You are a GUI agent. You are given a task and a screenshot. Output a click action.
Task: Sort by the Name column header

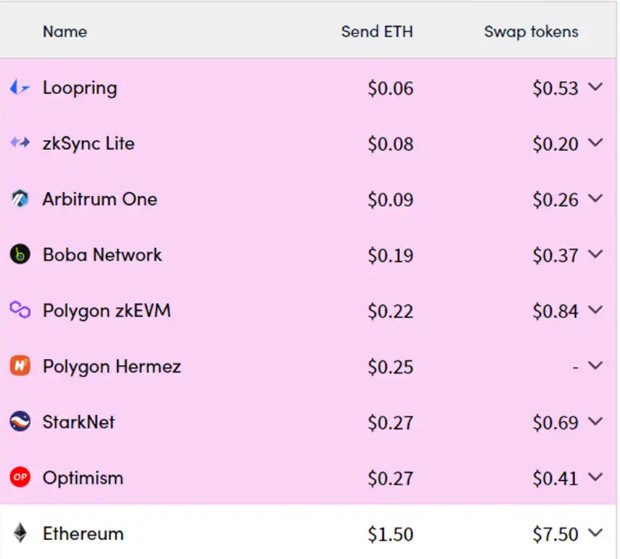tap(65, 32)
